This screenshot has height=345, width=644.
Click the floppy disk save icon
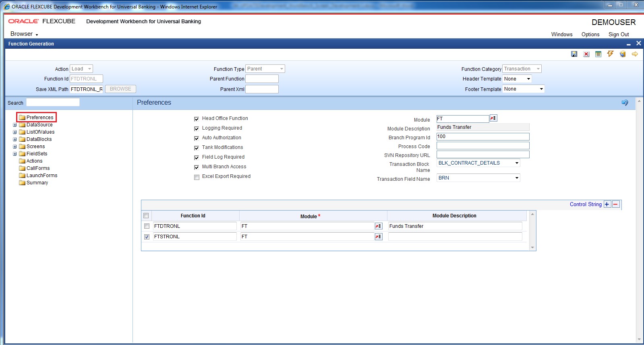point(574,54)
